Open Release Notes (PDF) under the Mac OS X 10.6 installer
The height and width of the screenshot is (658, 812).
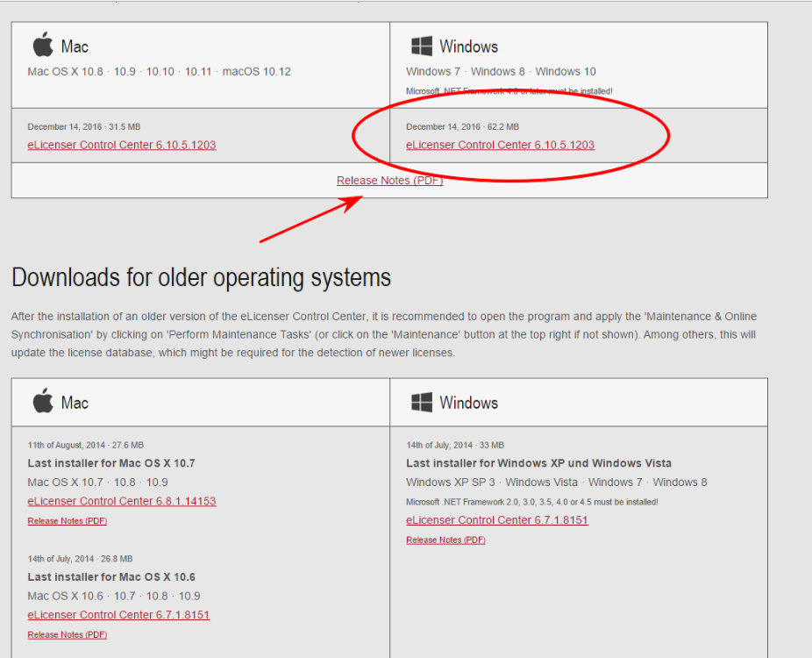click(x=68, y=634)
